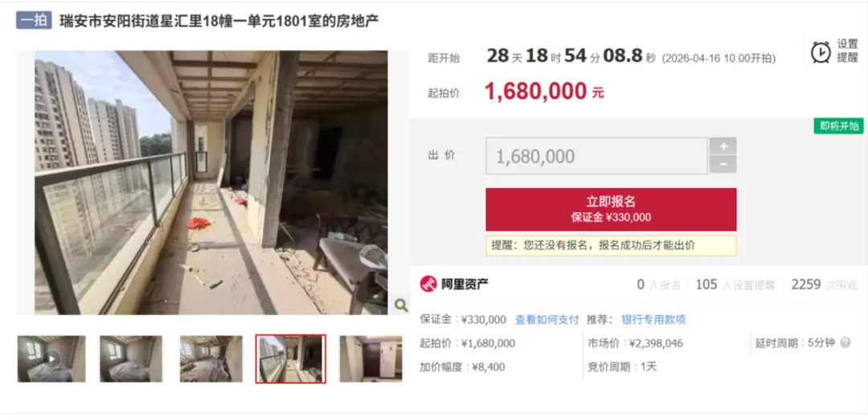
Task: Click the 阿里资产 logo icon
Action: click(428, 284)
